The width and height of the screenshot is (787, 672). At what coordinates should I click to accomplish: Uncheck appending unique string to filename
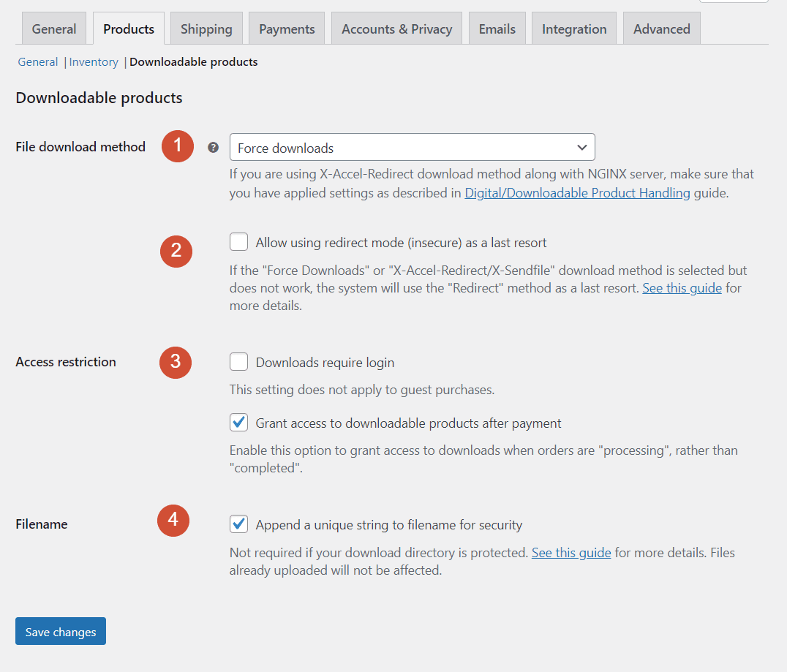238,524
